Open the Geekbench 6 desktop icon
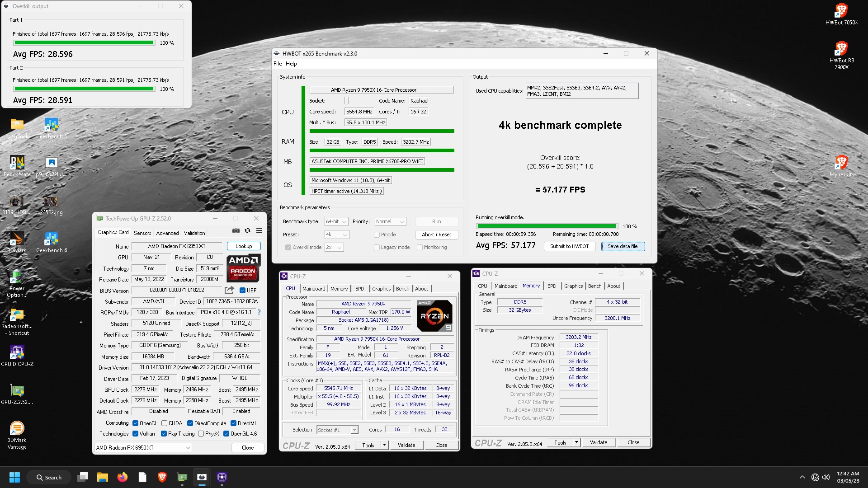The width and height of the screenshot is (868, 488). [52, 242]
